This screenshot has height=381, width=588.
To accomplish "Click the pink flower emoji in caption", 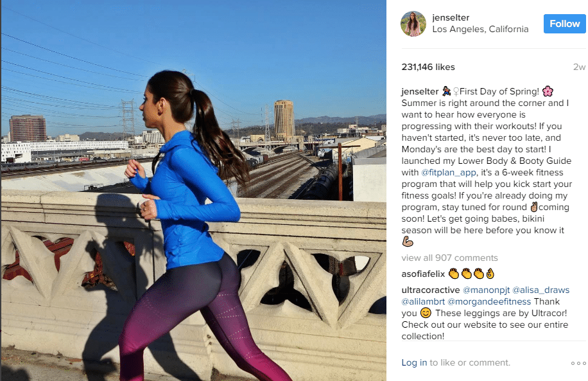I will [548, 91].
